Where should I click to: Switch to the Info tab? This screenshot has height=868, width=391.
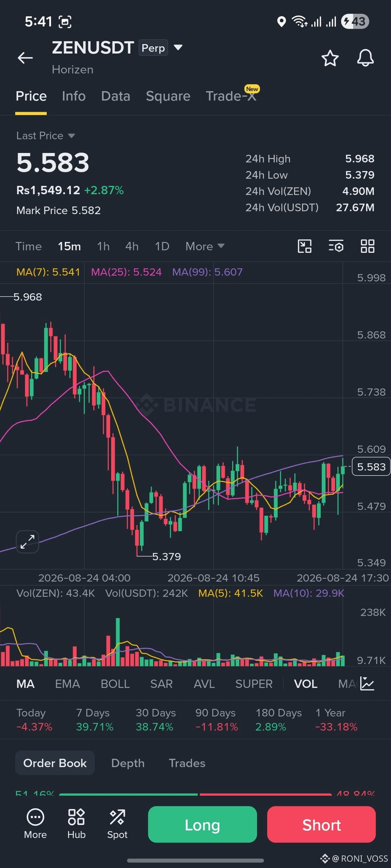[x=74, y=96]
